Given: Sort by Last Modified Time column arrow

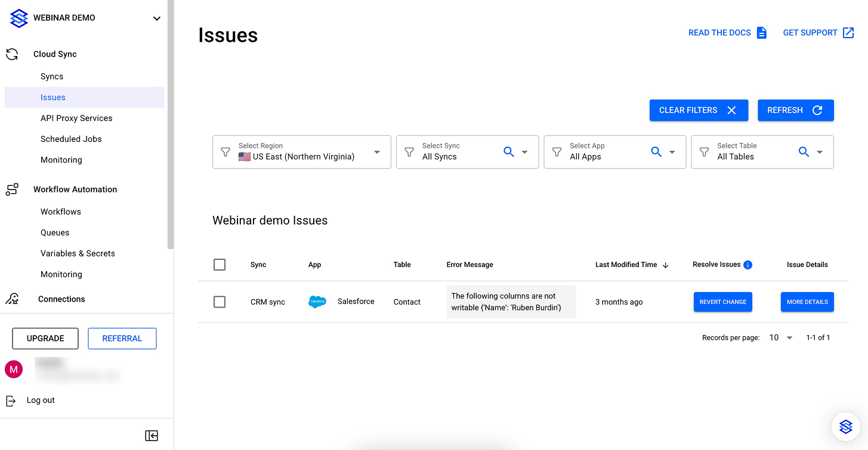Looking at the screenshot, I should coord(666,265).
